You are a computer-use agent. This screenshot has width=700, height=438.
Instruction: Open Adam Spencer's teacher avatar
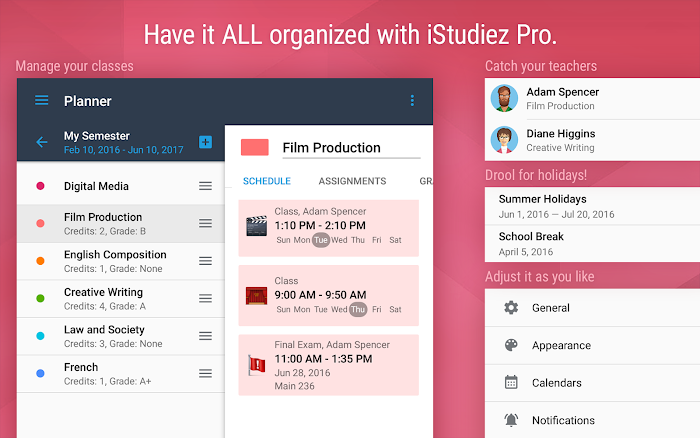click(503, 98)
